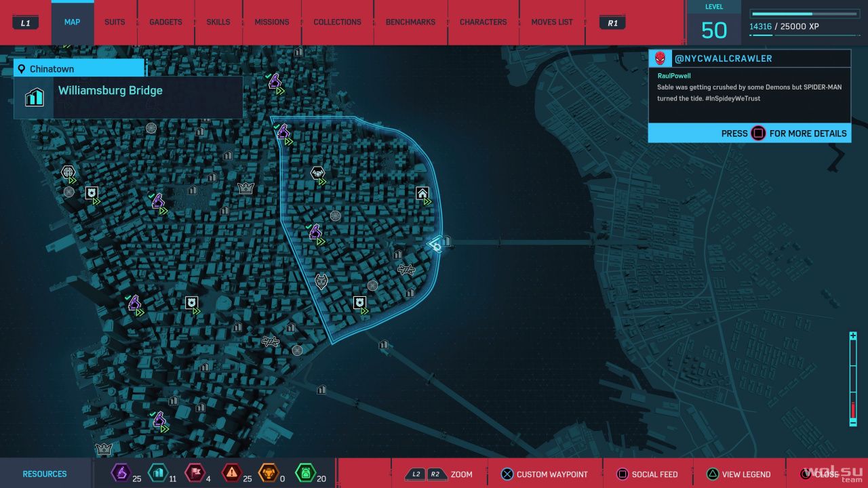Click the level 50 indicator
The image size is (868, 488).
click(x=714, y=30)
